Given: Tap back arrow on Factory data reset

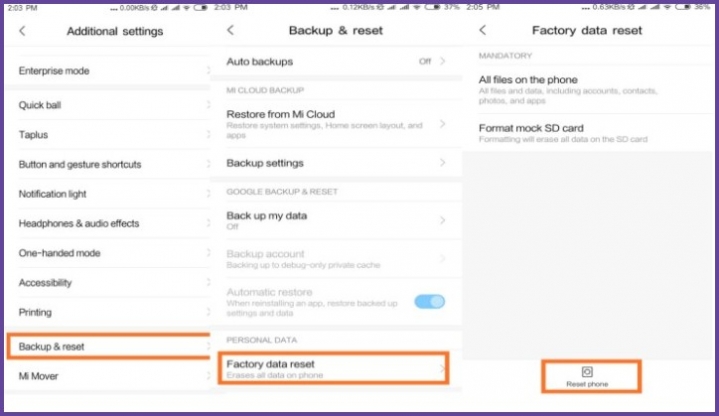Looking at the screenshot, I should [x=482, y=30].
